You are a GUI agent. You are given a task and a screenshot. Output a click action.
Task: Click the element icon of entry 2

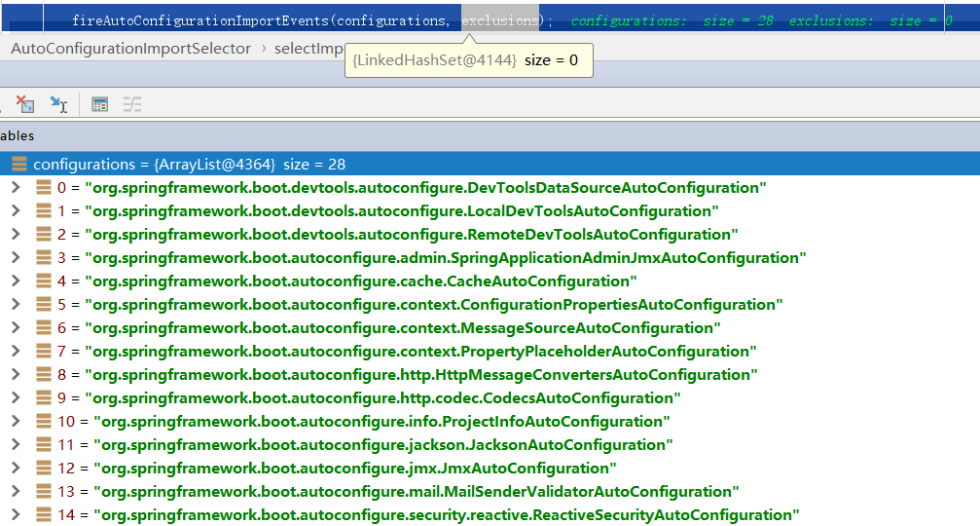coord(44,234)
